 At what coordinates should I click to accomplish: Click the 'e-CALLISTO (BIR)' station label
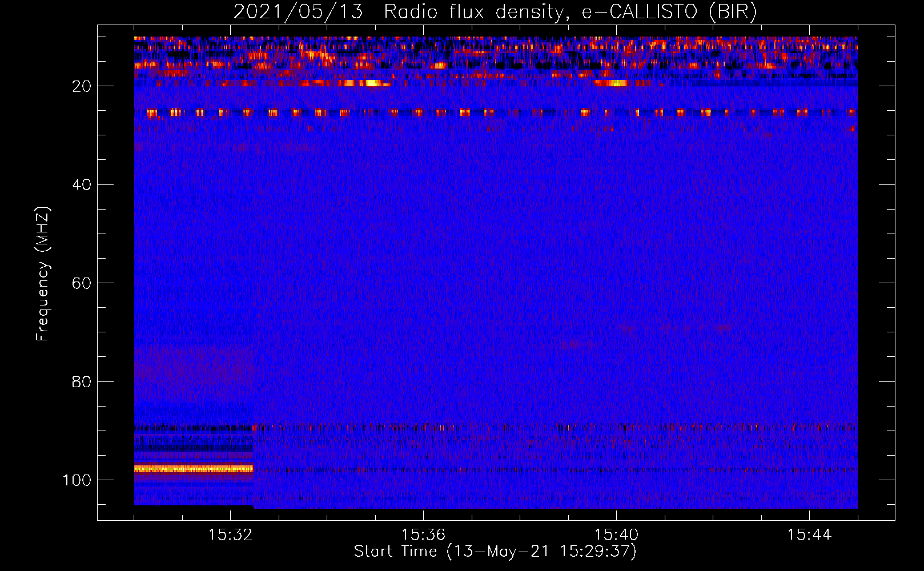[669, 12]
